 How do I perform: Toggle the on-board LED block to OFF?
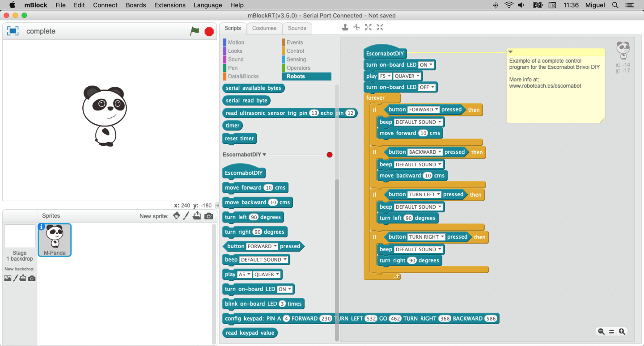(426, 64)
